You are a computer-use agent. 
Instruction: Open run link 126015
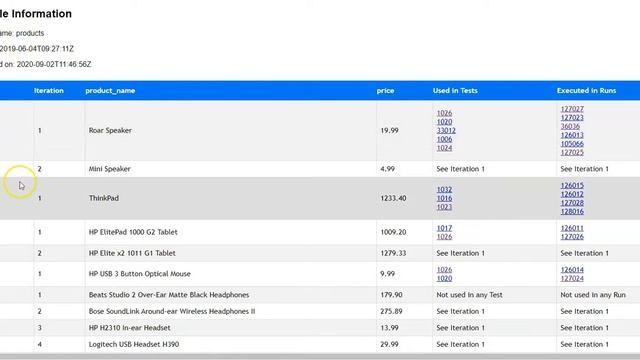[x=572, y=185]
